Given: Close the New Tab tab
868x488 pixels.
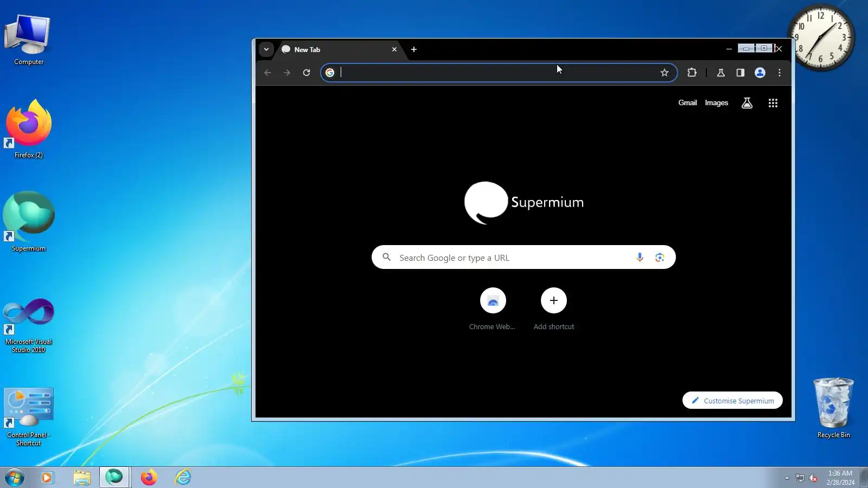Looking at the screenshot, I should coord(394,49).
